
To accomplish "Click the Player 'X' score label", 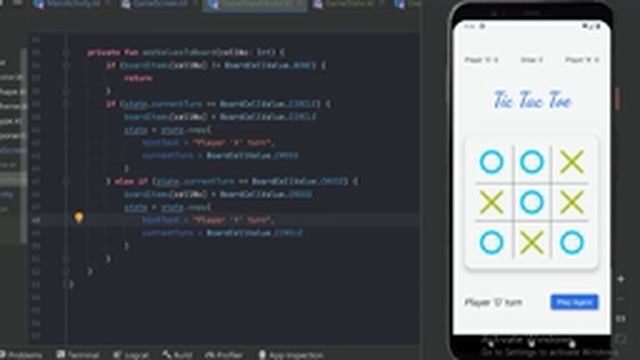I will coord(582,60).
